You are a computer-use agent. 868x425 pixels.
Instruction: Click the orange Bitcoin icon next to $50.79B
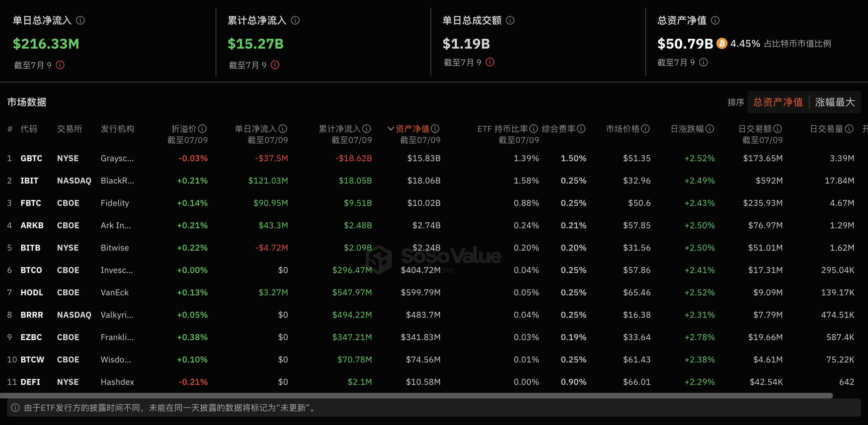722,43
